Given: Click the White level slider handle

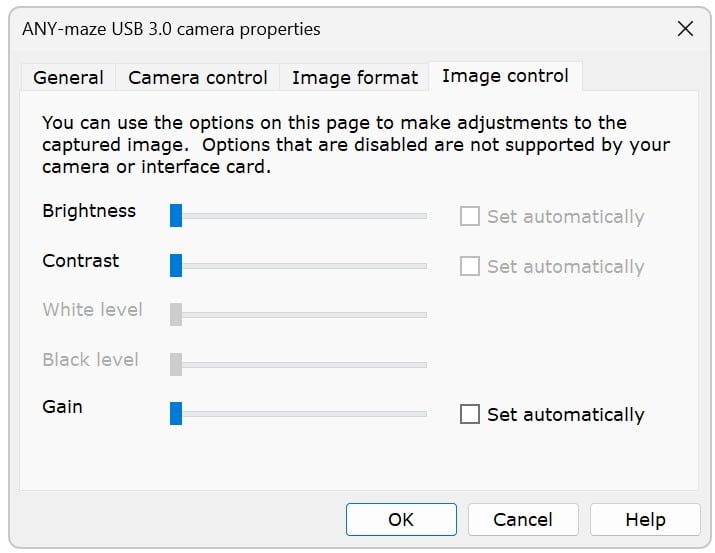Looking at the screenshot, I should [x=176, y=314].
